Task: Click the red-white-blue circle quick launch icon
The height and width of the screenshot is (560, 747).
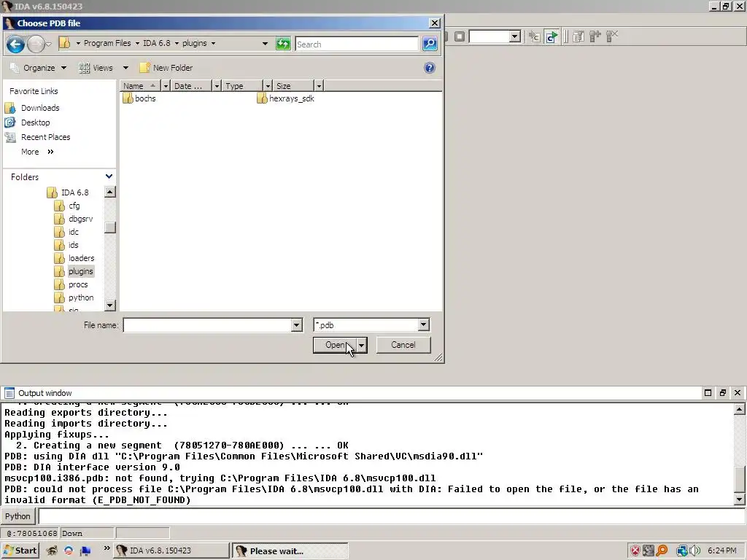Action: [69, 551]
